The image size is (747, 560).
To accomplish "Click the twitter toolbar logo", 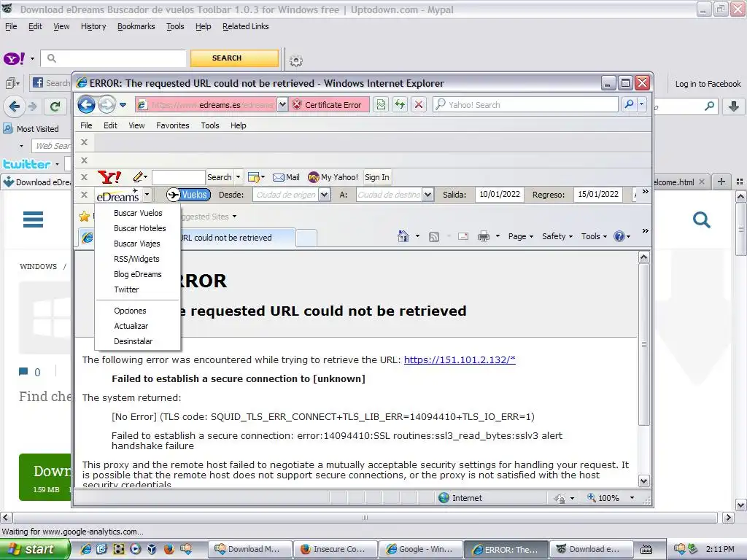I will pos(27,164).
